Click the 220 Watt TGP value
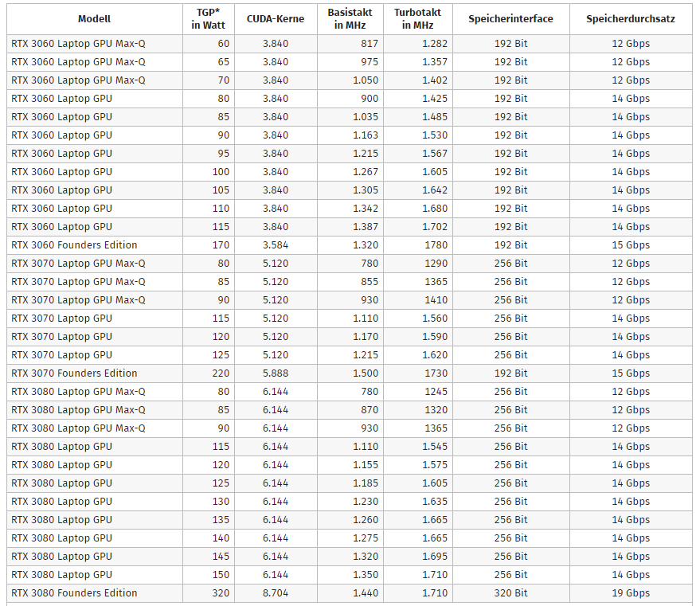Viewport: 700px width, 606px height. tap(221, 373)
